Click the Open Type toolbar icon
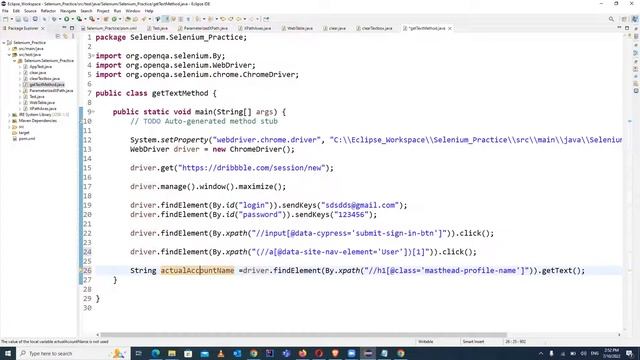 [128, 19]
